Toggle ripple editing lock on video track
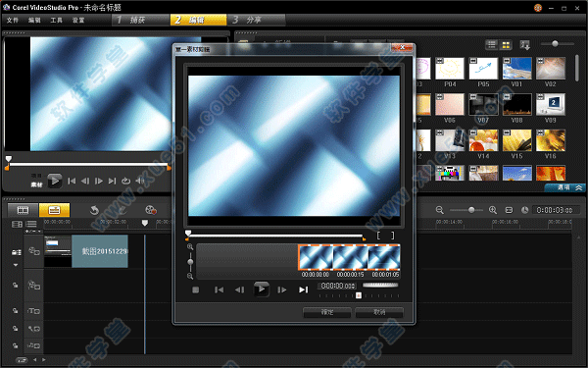 (16, 252)
